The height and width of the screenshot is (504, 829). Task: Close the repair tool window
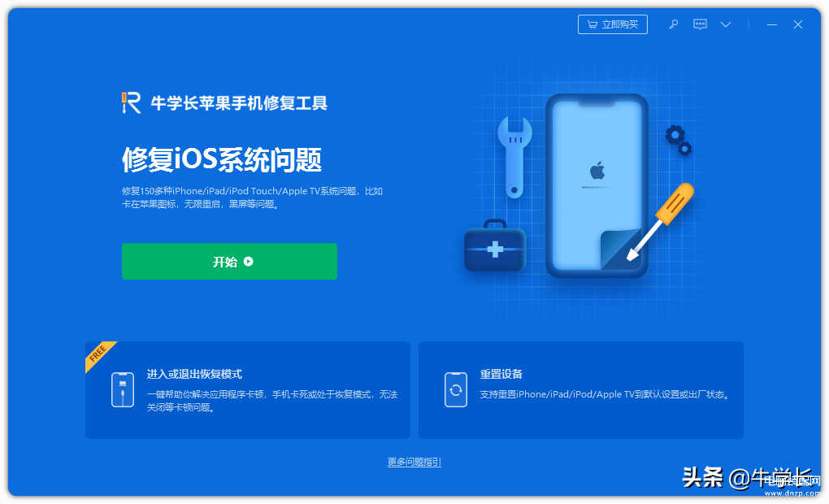pyautogui.click(x=798, y=24)
